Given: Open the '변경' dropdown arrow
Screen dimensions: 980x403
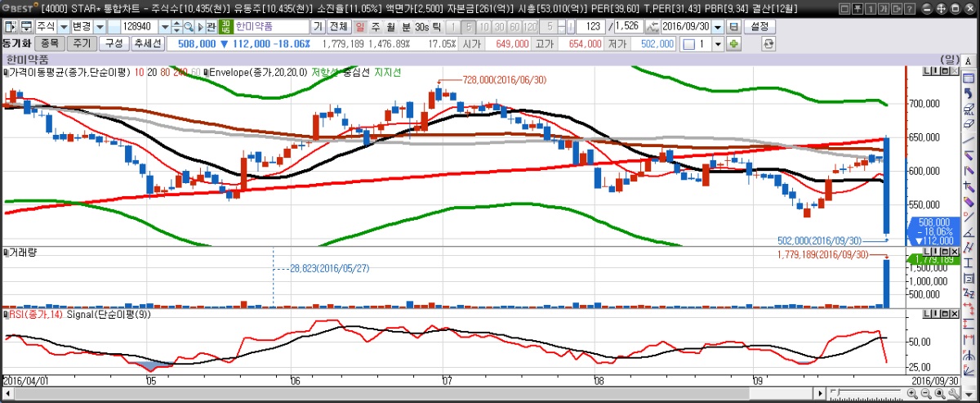Looking at the screenshot, I should tap(100, 26).
